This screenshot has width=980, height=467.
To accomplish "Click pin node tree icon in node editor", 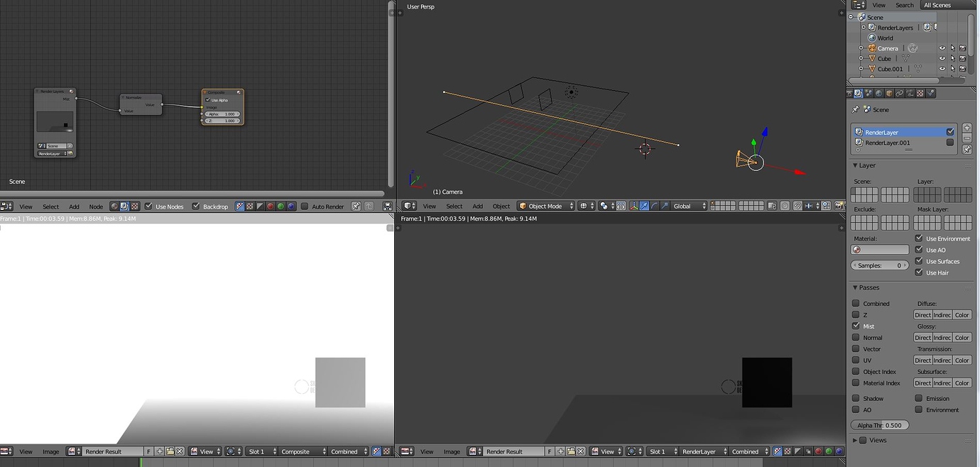I will tap(356, 207).
